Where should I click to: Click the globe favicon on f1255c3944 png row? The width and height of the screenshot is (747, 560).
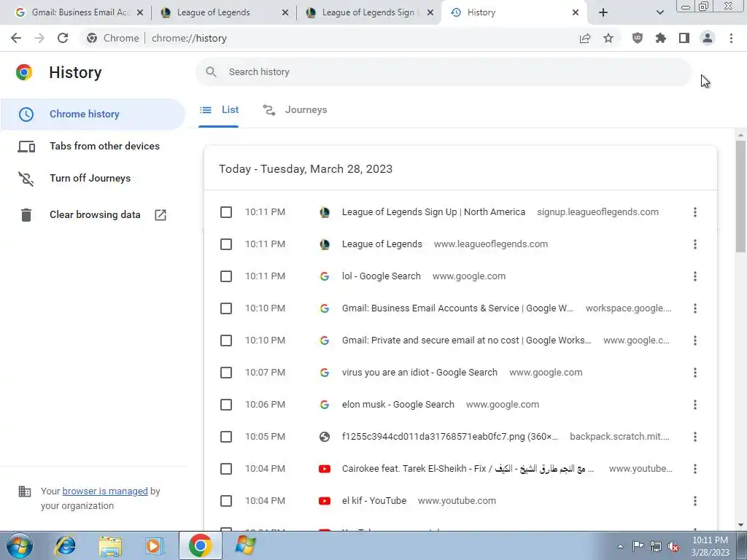click(x=325, y=437)
